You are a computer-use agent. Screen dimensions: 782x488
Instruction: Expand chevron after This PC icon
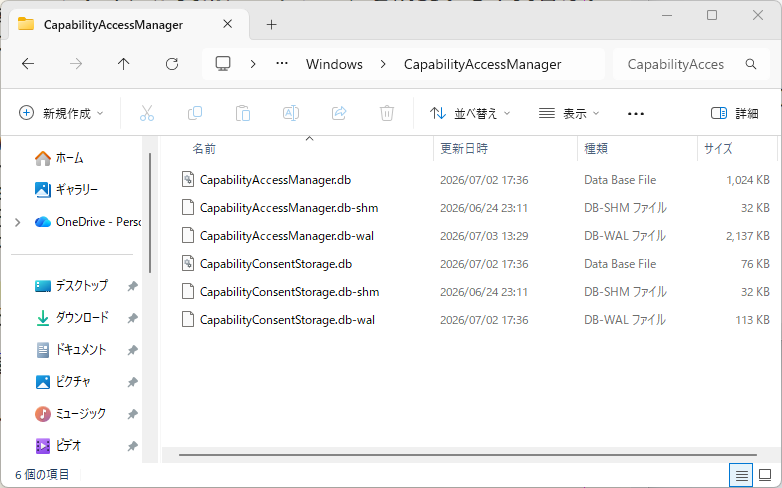(x=253, y=64)
